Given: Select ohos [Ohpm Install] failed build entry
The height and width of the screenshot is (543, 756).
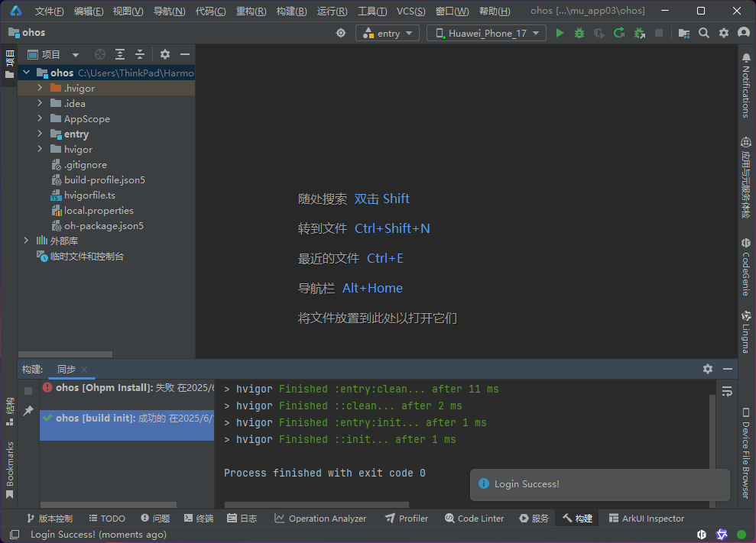Looking at the screenshot, I should 128,388.
